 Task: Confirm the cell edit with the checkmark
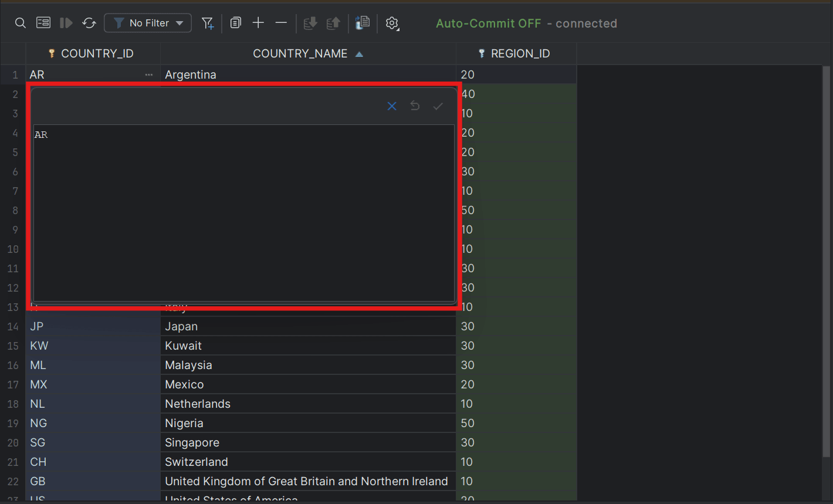point(438,106)
